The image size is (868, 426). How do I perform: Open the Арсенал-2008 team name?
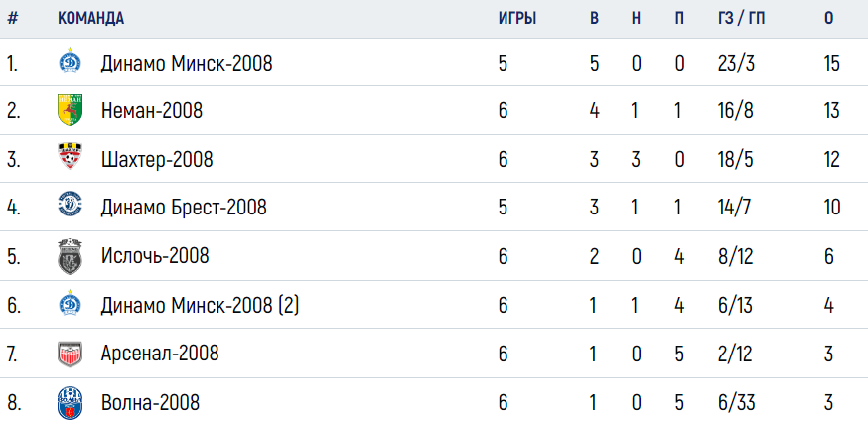tap(160, 353)
